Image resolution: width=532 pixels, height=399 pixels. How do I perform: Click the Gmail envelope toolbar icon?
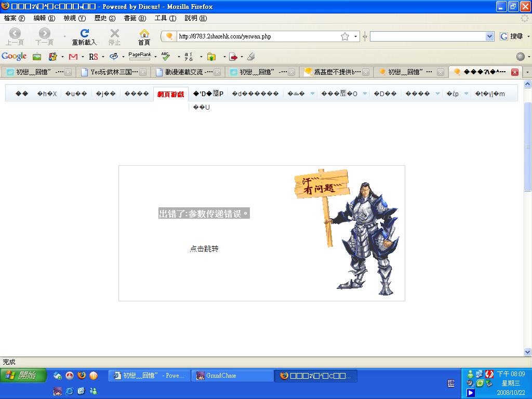[x=73, y=57]
